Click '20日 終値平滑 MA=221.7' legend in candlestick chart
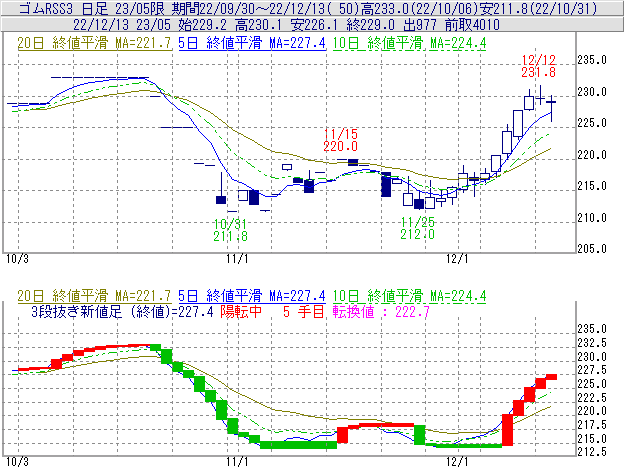The height and width of the screenshot is (475, 624). click(94, 43)
